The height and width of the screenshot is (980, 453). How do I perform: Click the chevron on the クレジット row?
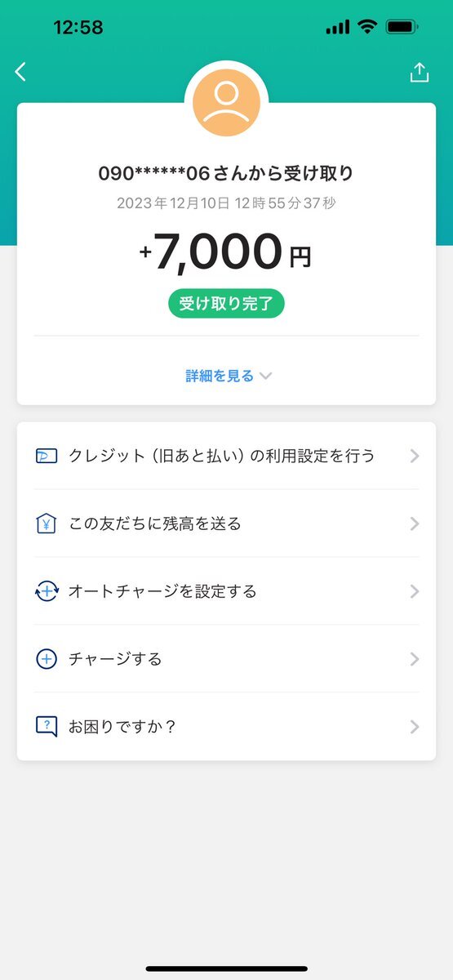point(415,456)
